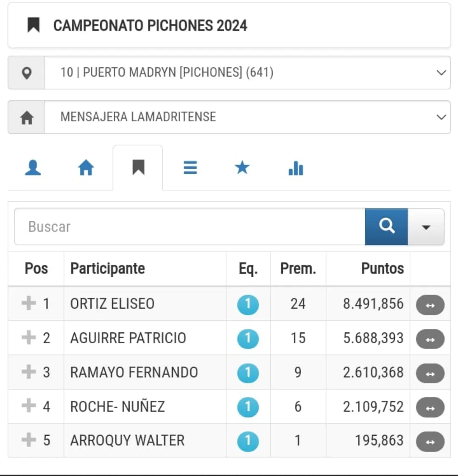
Task: Sort by the Puntos column header
Action: (382, 268)
